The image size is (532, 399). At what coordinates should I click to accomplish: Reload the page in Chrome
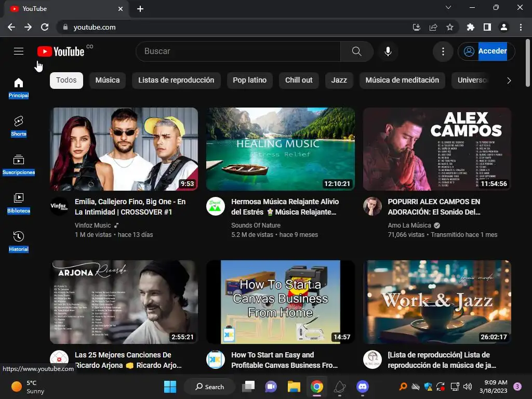click(45, 27)
